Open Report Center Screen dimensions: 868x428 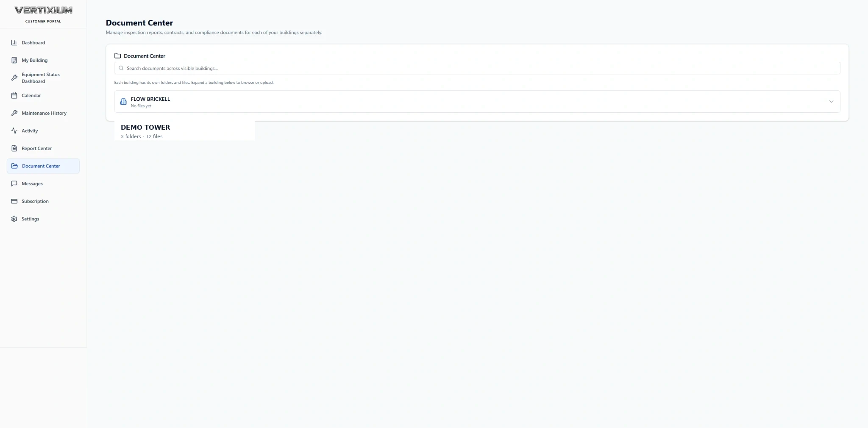pyautogui.click(x=43, y=148)
